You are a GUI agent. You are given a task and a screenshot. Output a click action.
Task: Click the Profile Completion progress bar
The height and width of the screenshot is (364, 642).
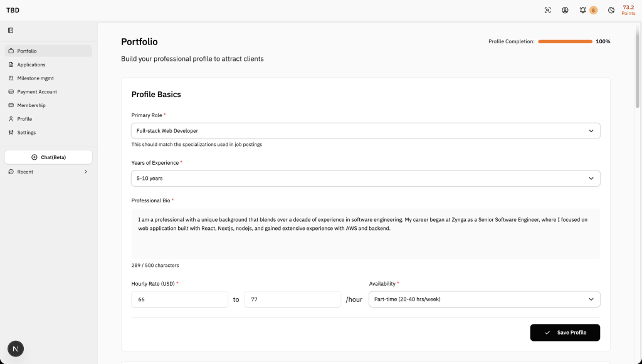point(565,41)
